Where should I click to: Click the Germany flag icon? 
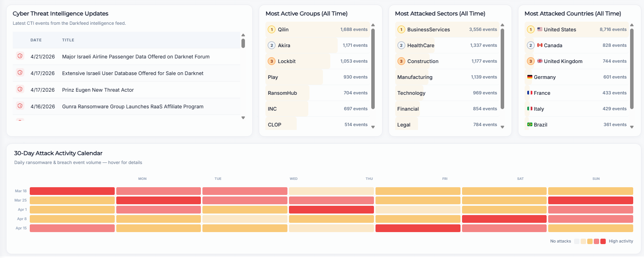(530, 77)
